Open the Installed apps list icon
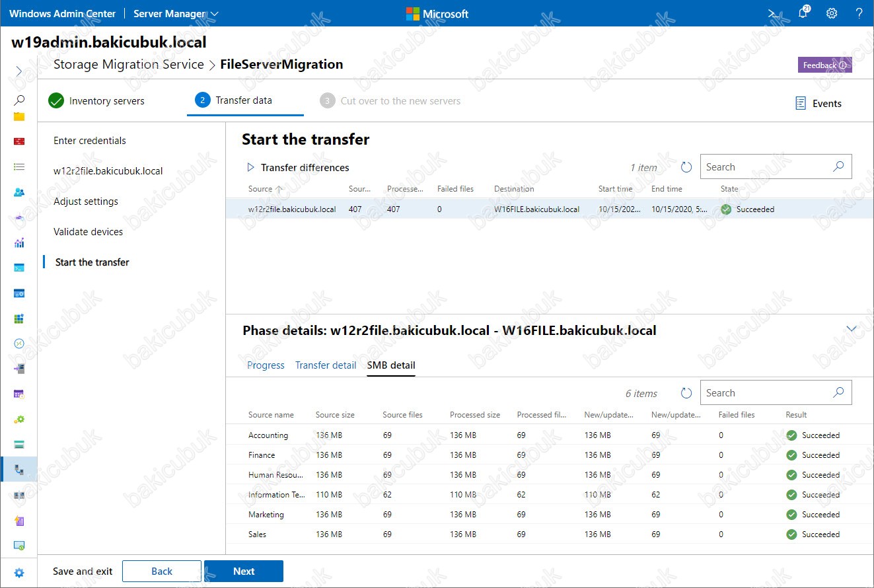 click(x=19, y=167)
